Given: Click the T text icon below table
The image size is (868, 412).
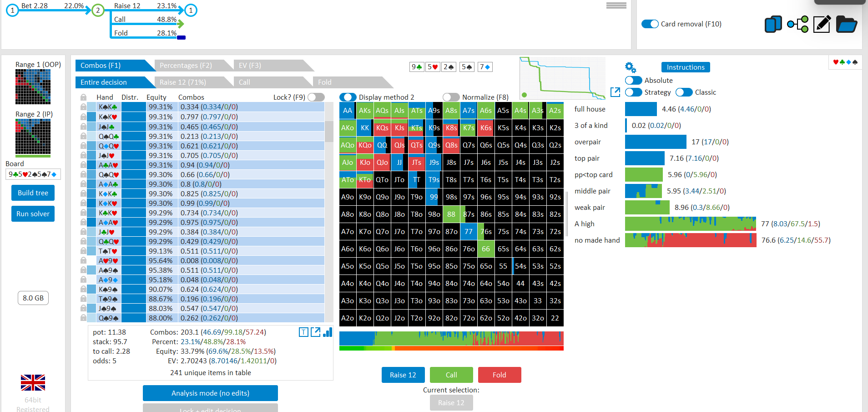Looking at the screenshot, I should 303,332.
